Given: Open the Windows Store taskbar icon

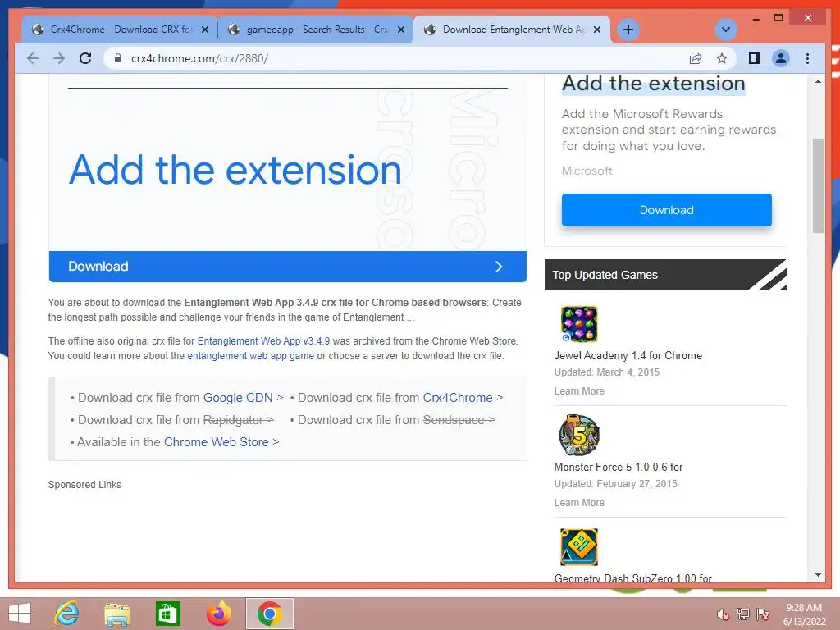Looking at the screenshot, I should tap(167, 614).
